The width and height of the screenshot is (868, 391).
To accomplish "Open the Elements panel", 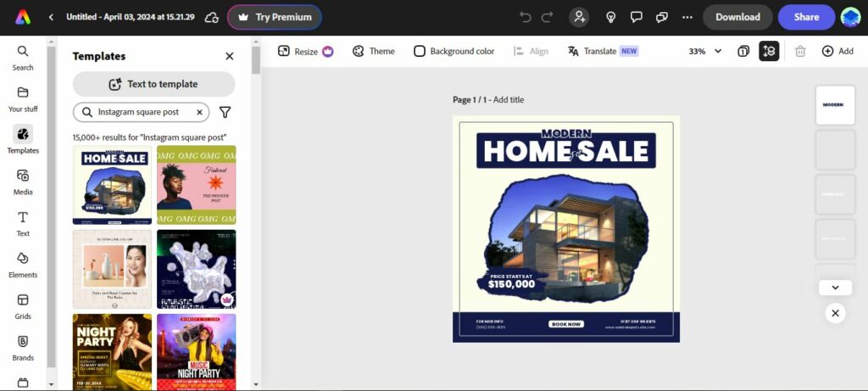I will (x=23, y=264).
